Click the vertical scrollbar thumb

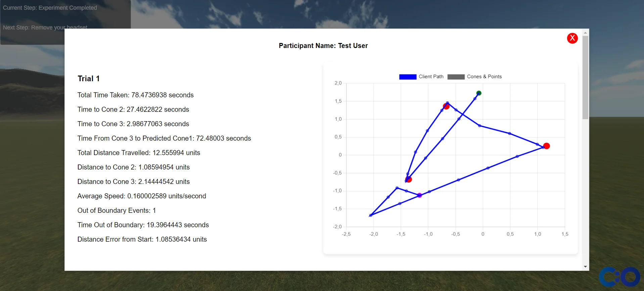585,77
